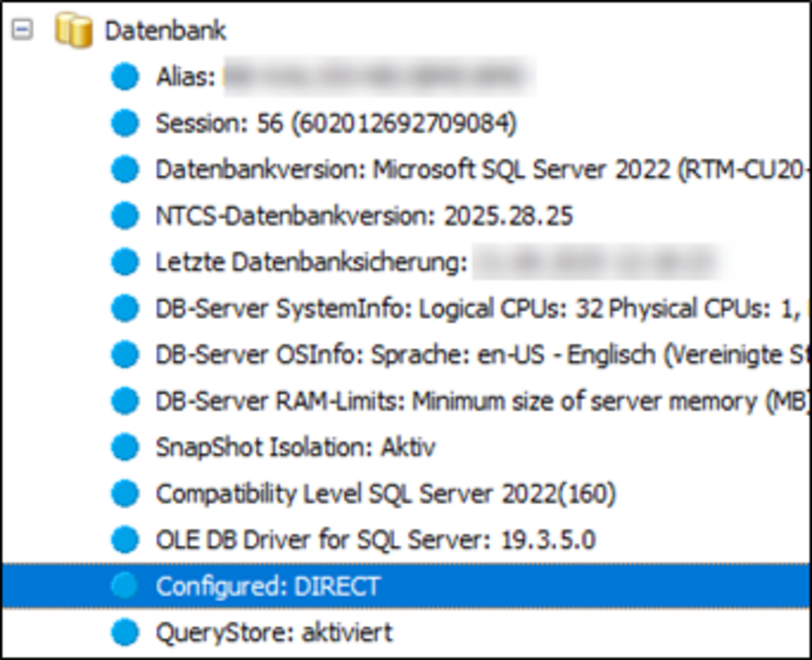Click the bullet beside Letzte Datenbanksicherung
Screen dimensions: 812x660
124,262
